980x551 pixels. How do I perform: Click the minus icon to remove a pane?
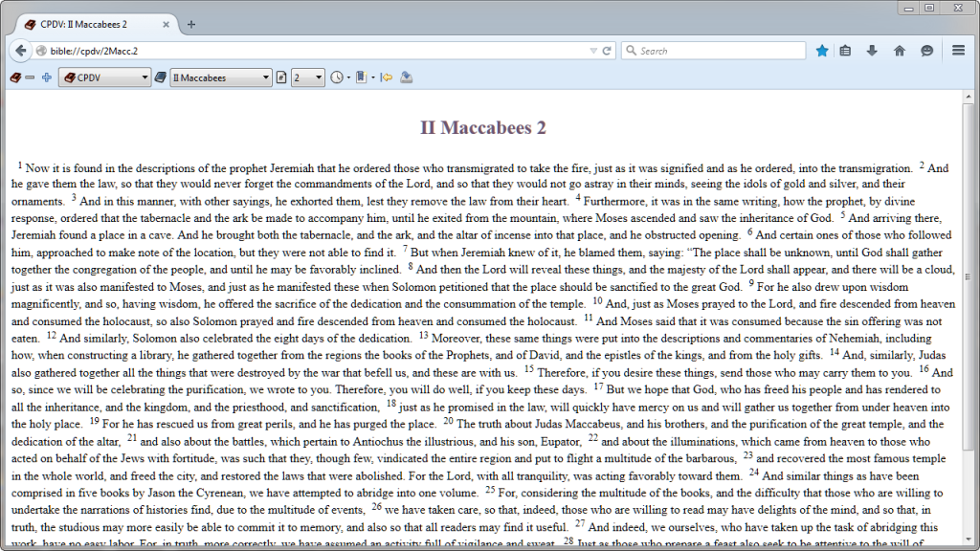30,77
